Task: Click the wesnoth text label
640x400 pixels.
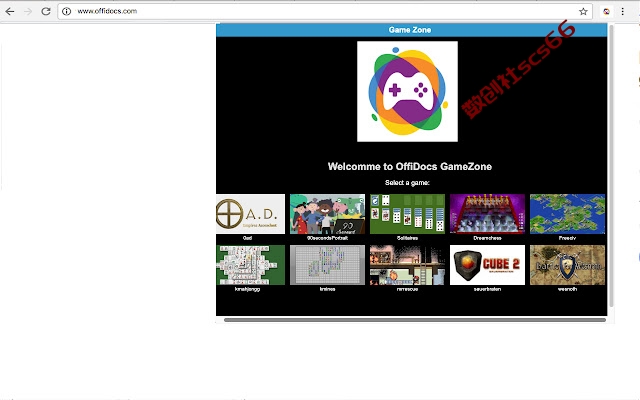Action: (x=567, y=289)
